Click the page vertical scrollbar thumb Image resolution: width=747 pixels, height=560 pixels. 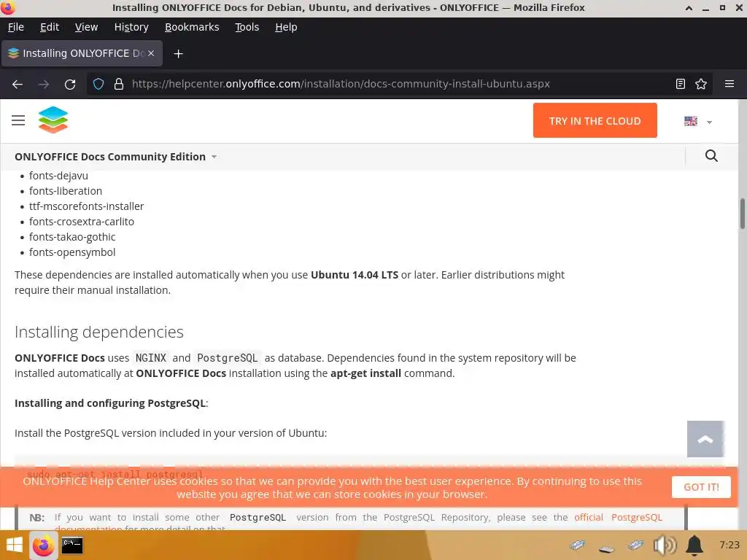point(742,214)
